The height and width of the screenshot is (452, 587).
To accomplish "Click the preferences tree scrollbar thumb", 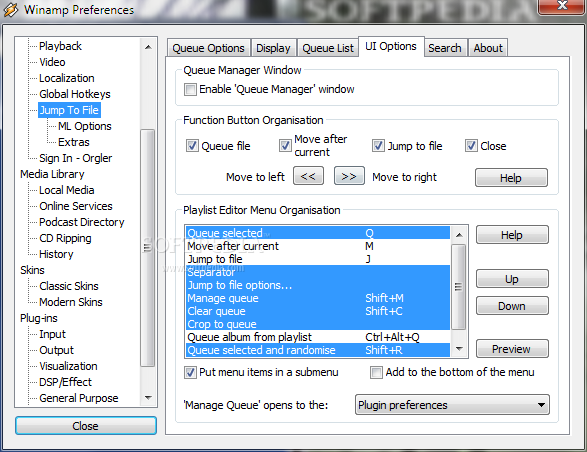I will (x=147, y=247).
